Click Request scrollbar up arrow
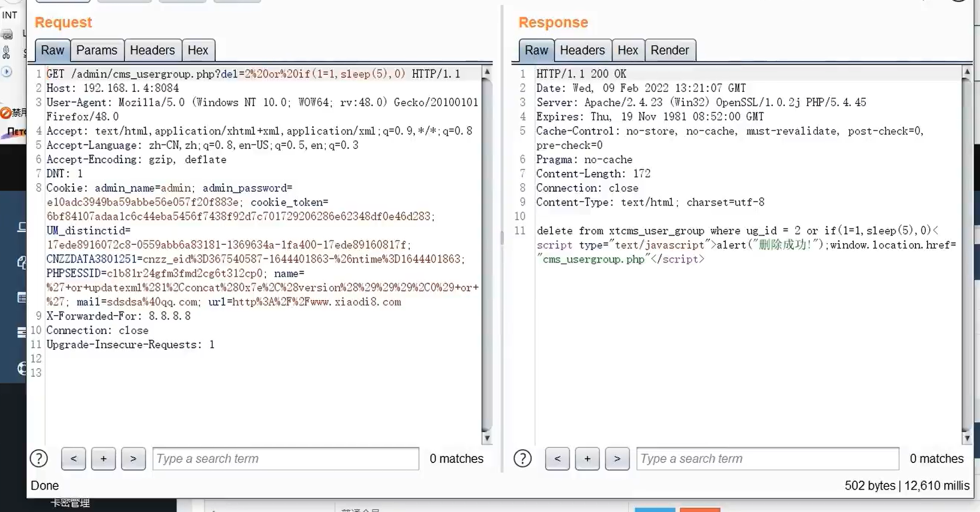This screenshot has height=512, width=980. click(487, 72)
